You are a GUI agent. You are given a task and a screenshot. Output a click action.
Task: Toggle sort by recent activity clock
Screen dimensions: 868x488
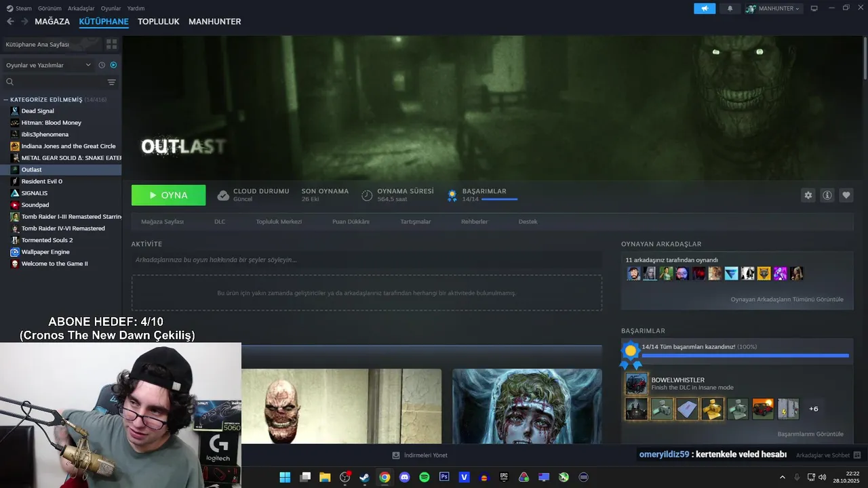tap(102, 65)
